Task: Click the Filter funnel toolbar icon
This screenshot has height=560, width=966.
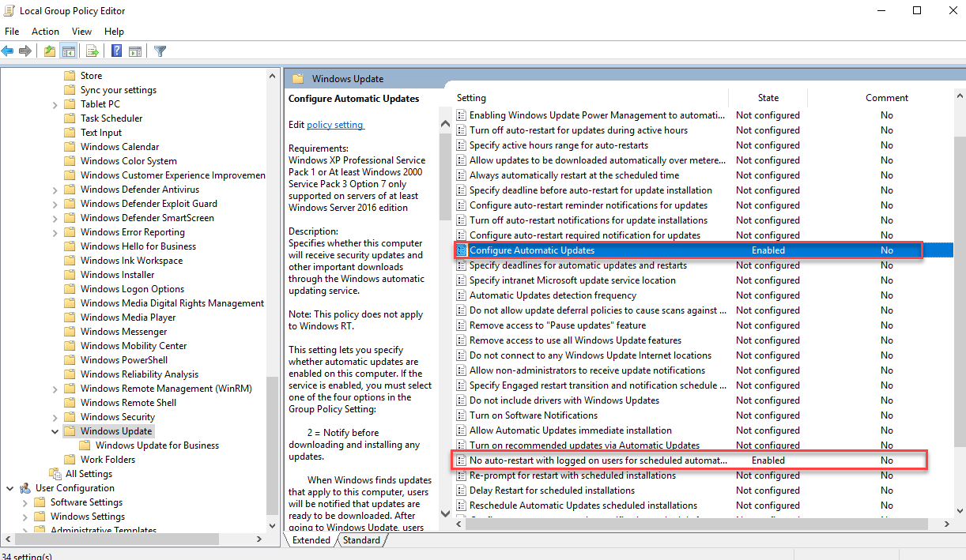Action: (160, 51)
